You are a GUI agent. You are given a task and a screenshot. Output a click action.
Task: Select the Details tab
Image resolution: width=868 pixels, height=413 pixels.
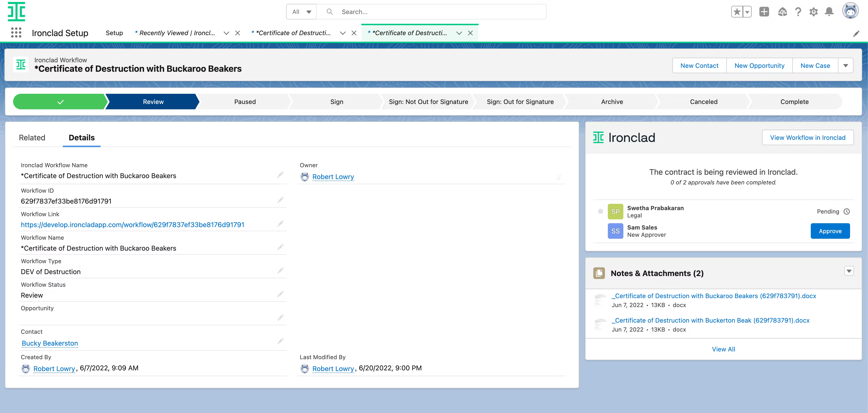81,138
